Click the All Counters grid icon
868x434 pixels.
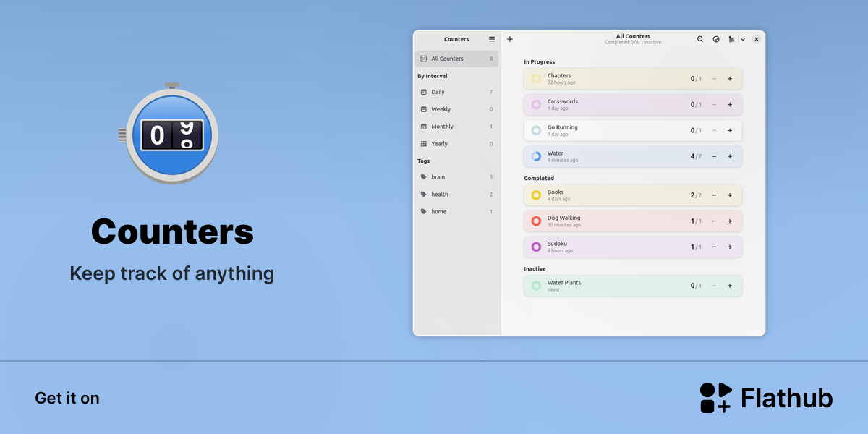pos(424,59)
